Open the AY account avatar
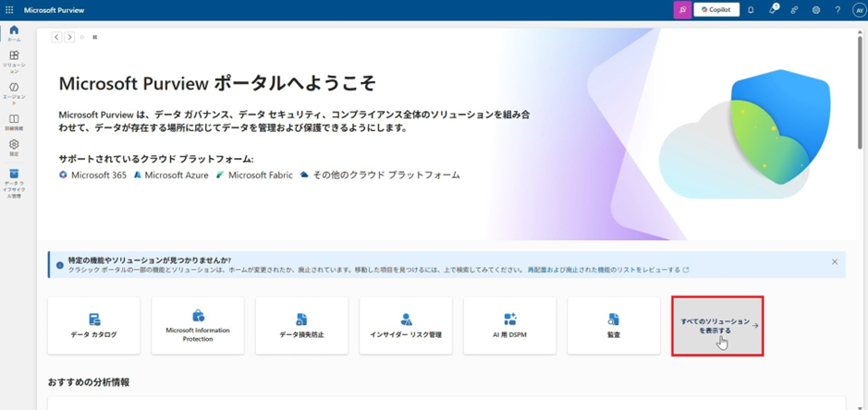The height and width of the screenshot is (410, 868). [859, 10]
